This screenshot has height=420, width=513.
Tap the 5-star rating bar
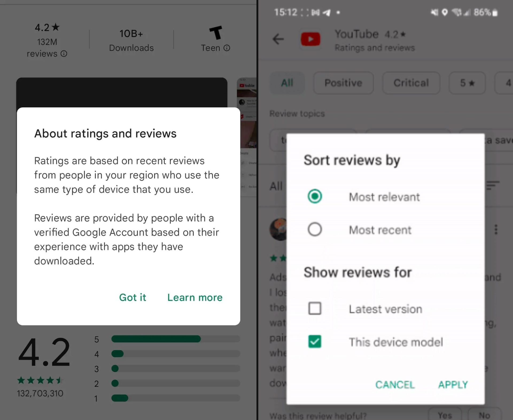(x=176, y=339)
